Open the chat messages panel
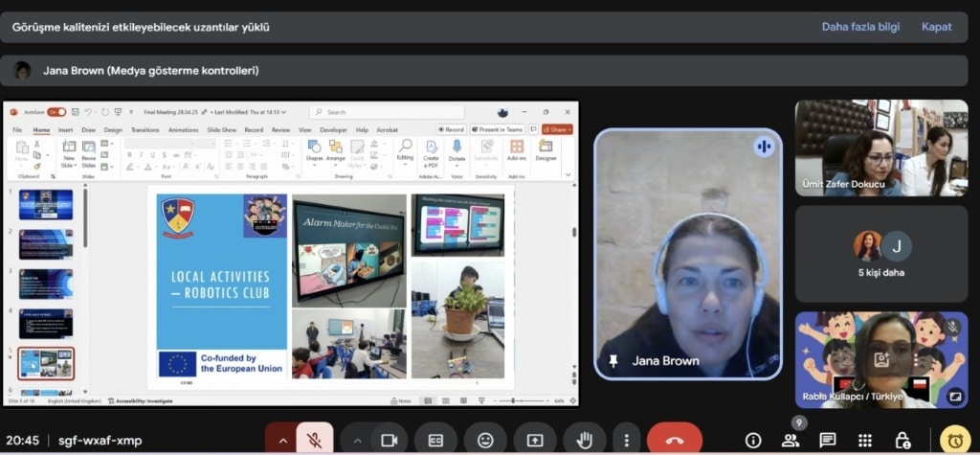The width and height of the screenshot is (980, 455). [x=828, y=440]
